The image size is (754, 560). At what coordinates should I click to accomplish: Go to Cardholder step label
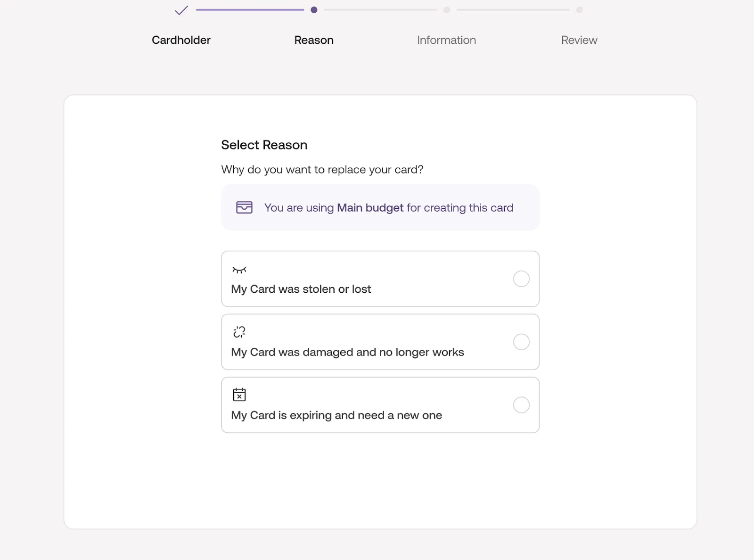(181, 40)
